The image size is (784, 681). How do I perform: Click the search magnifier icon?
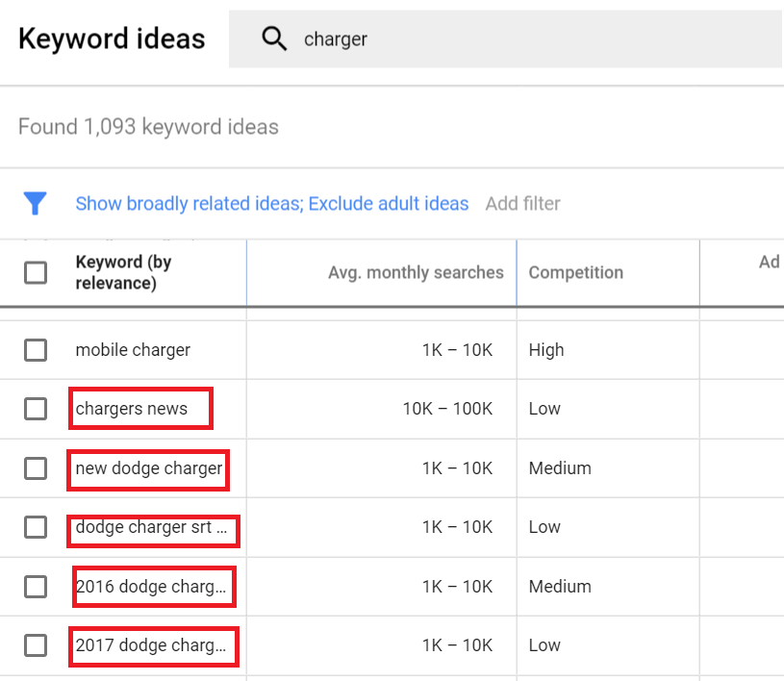pos(274,38)
